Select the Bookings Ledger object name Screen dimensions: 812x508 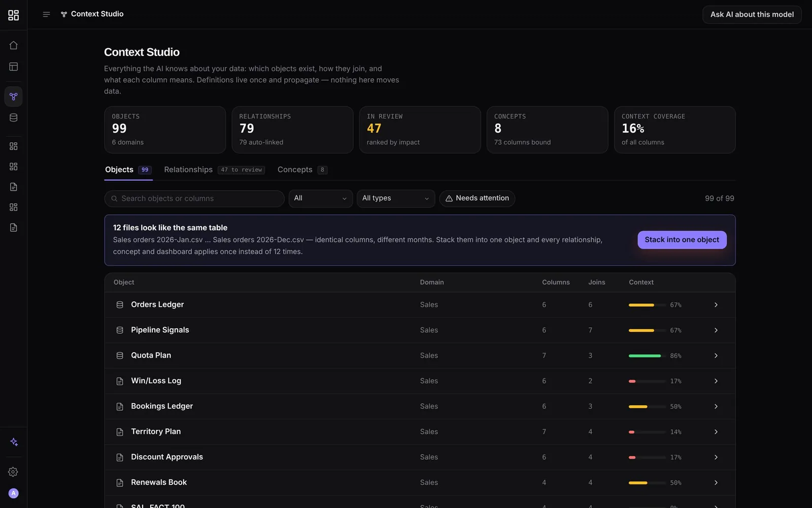pyautogui.click(x=162, y=406)
